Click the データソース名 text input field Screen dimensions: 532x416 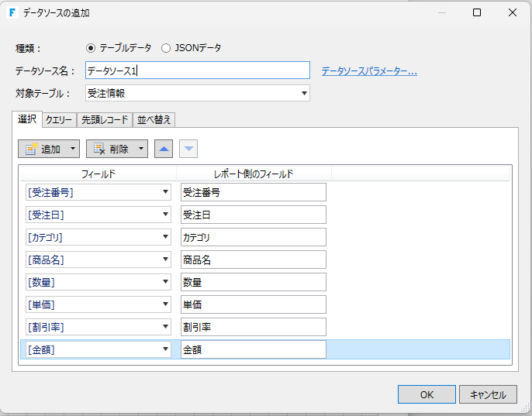[197, 71]
